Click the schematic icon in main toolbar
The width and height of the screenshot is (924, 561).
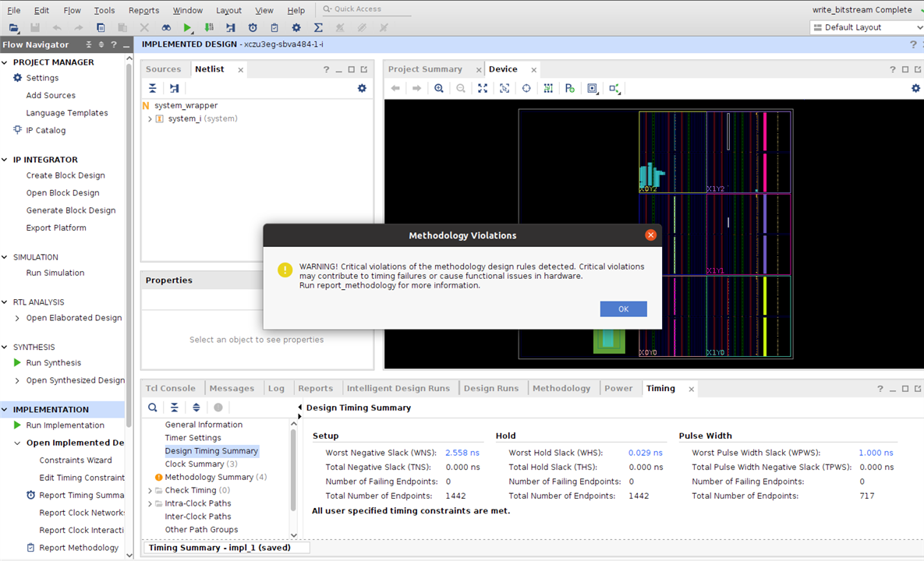point(230,28)
